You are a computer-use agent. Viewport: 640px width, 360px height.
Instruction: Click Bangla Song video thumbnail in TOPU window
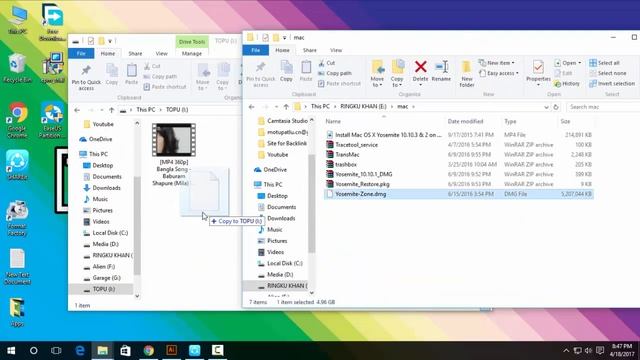(174, 140)
